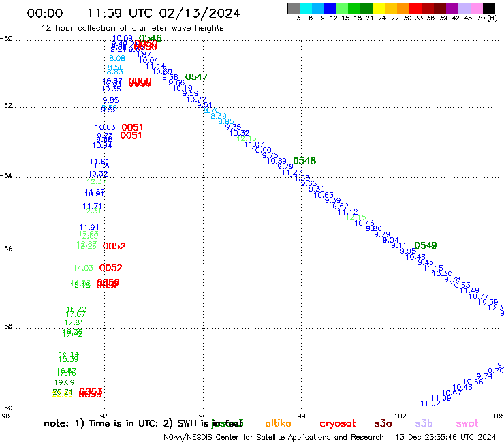504x443 pixels.
Task: Click the green time label 0546
Action: [x=150, y=38]
